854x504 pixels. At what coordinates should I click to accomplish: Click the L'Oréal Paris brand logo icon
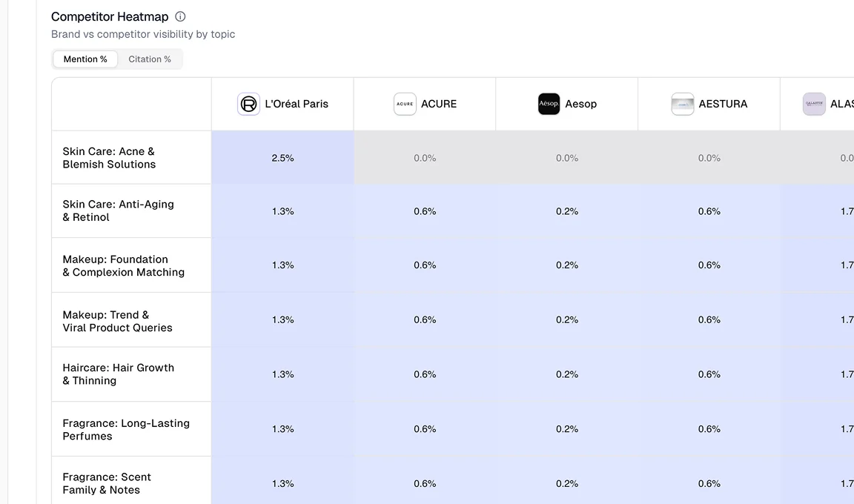[x=248, y=104]
